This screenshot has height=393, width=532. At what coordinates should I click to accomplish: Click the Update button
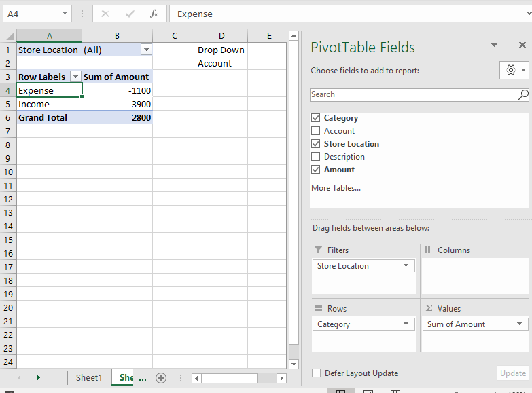513,373
